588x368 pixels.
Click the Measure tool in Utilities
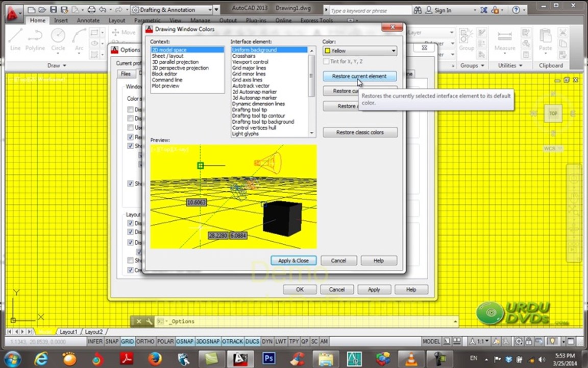505,40
